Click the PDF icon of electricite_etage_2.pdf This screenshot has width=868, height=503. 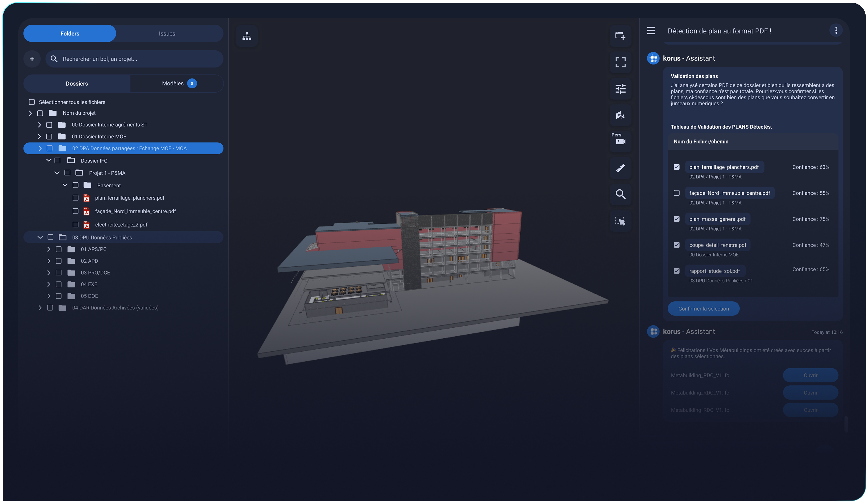(86, 225)
